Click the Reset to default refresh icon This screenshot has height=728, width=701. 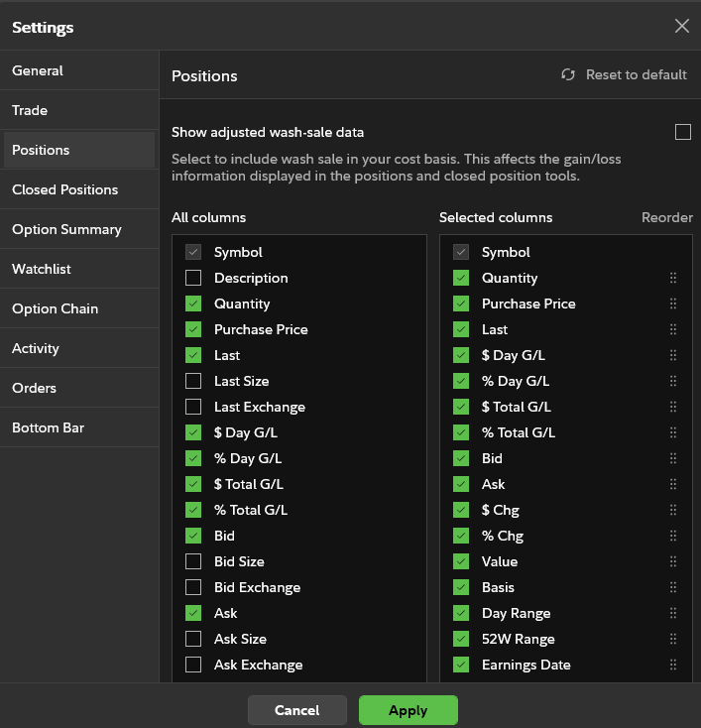coord(568,75)
